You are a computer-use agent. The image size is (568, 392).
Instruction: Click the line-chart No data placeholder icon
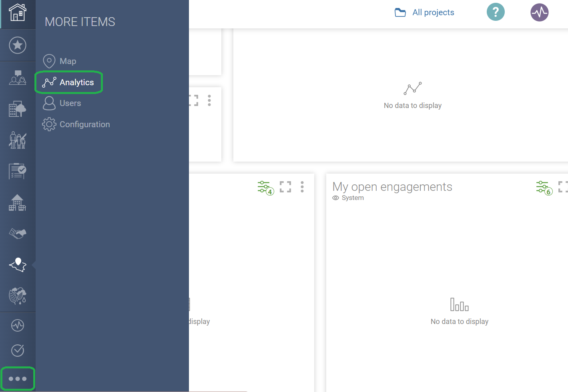[x=413, y=88]
